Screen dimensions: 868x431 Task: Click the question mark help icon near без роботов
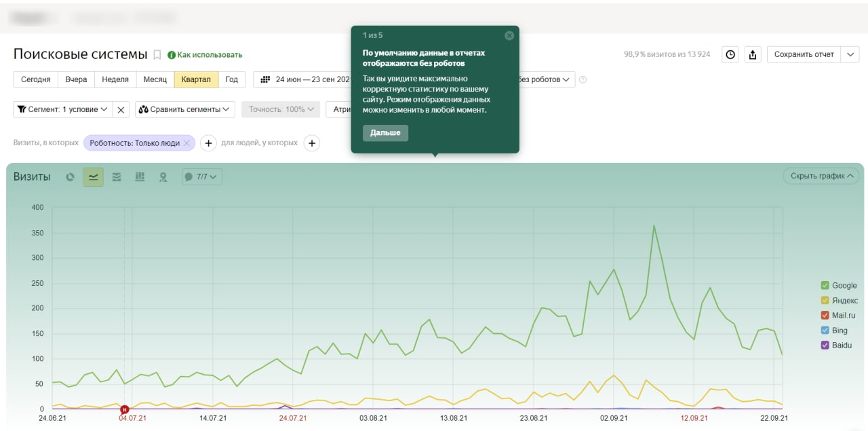[x=583, y=79]
